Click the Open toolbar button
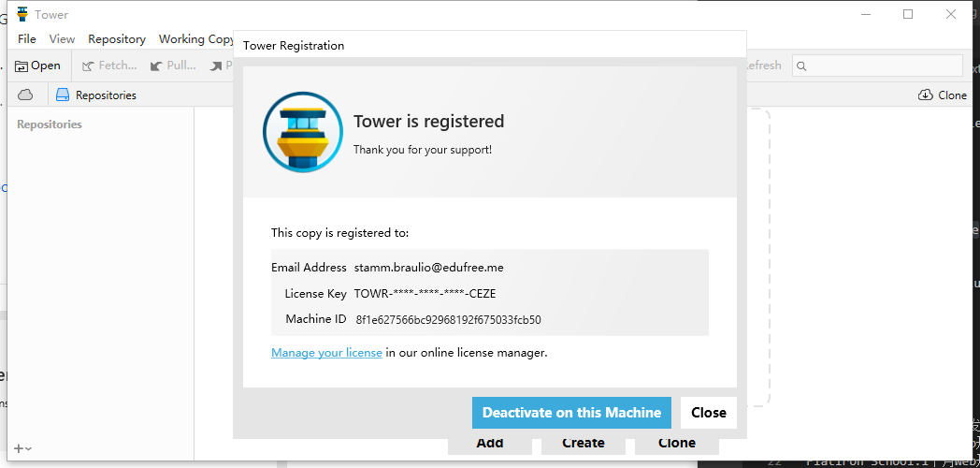Viewport: 980px width, 468px height. (38, 66)
